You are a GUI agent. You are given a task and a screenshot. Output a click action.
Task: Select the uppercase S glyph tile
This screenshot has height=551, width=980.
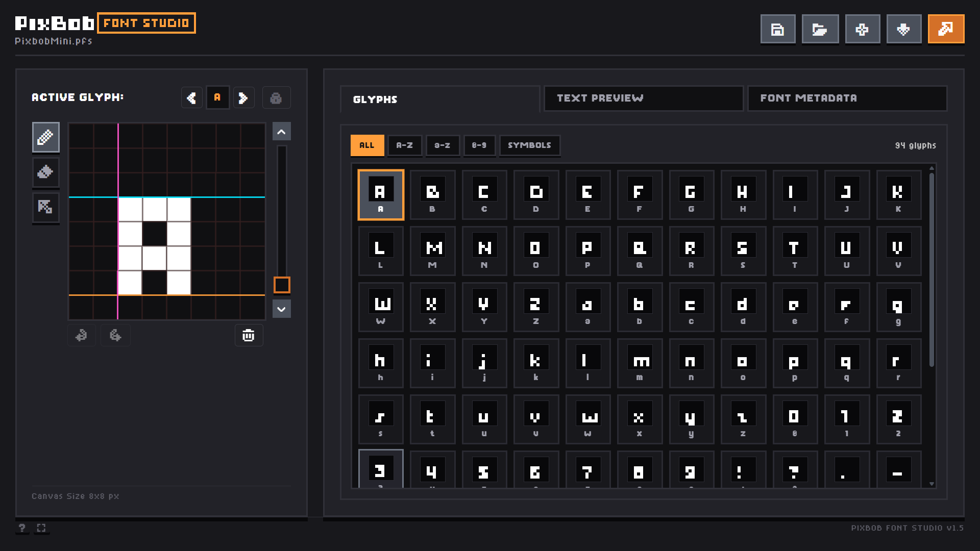tap(743, 251)
